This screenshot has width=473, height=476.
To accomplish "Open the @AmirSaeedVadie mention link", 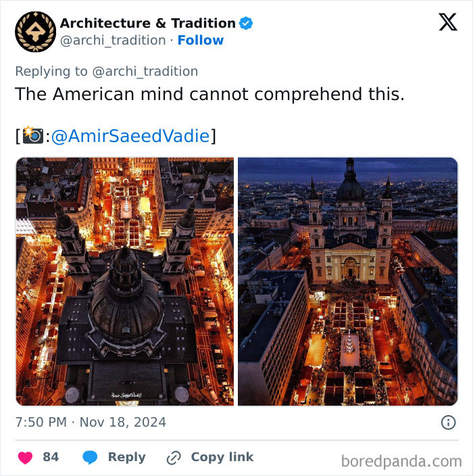I will pyautogui.click(x=130, y=136).
